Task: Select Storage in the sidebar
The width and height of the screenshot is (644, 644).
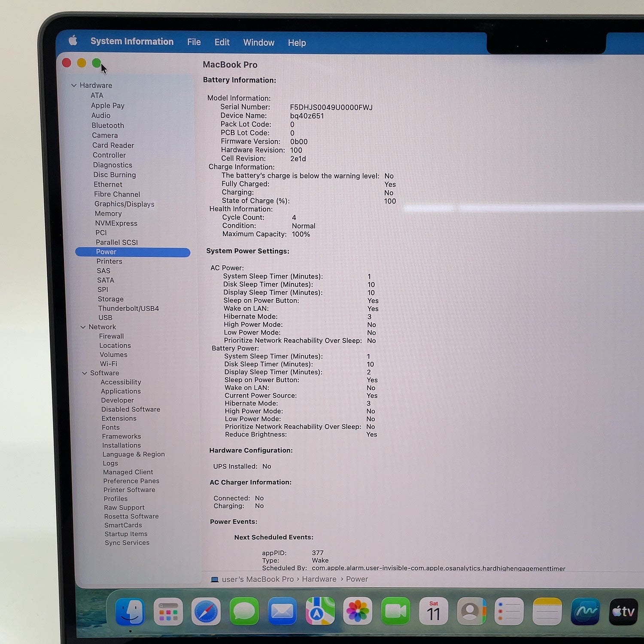Action: pyautogui.click(x=110, y=299)
